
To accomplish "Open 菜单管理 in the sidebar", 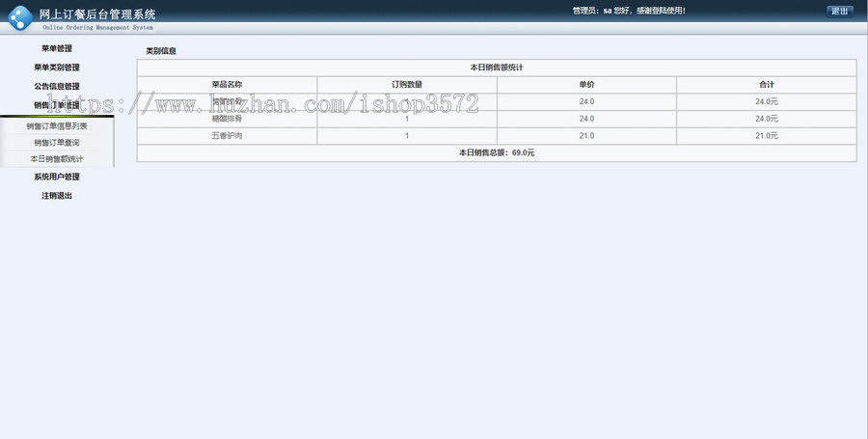I will [x=57, y=48].
